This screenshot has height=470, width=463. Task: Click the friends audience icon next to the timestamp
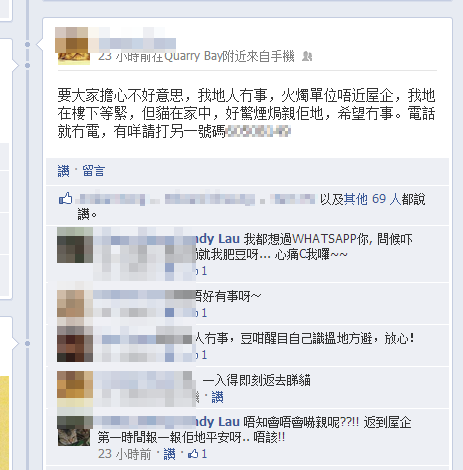click(307, 56)
